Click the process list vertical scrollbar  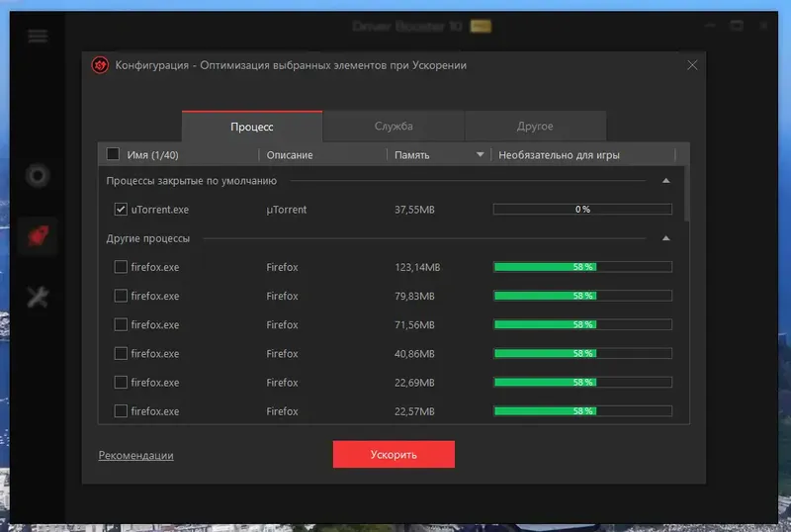tap(686, 193)
